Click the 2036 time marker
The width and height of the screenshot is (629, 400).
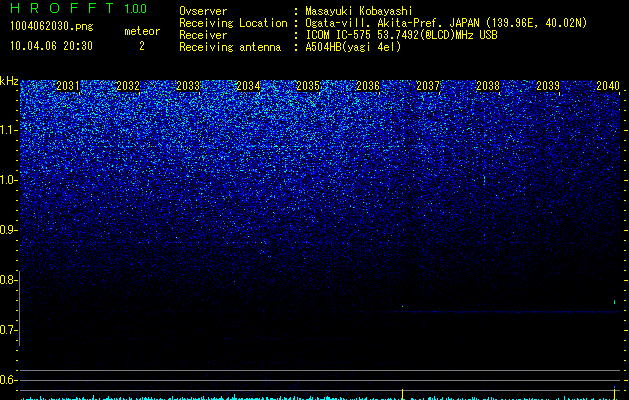(x=368, y=86)
